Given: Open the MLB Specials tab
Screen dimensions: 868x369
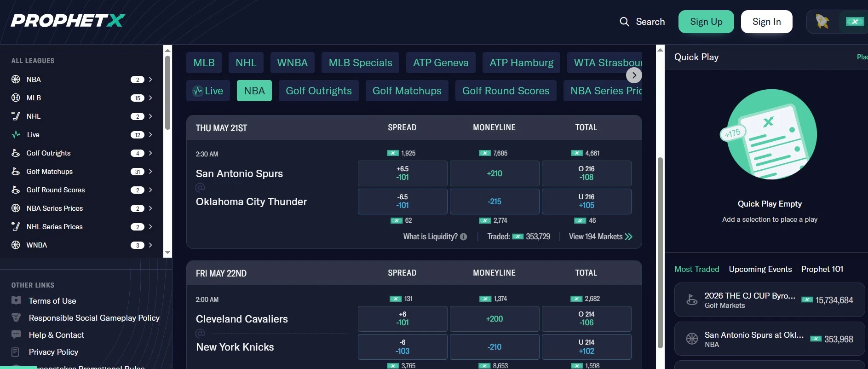Looking at the screenshot, I should 360,63.
